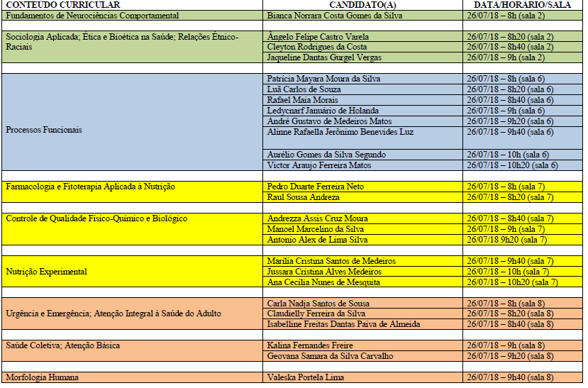Click the '26/07/18 – 10h (sala 6)' cell

tap(523, 155)
